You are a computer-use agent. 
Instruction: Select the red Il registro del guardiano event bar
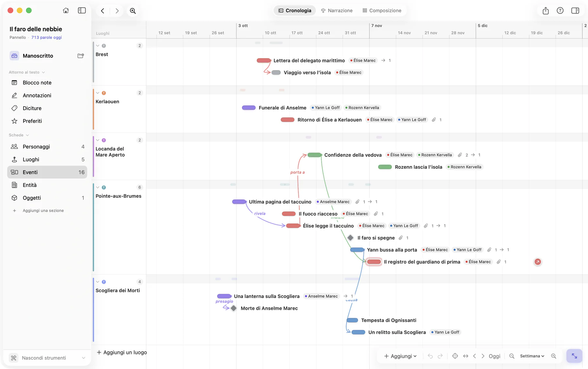[374, 262]
